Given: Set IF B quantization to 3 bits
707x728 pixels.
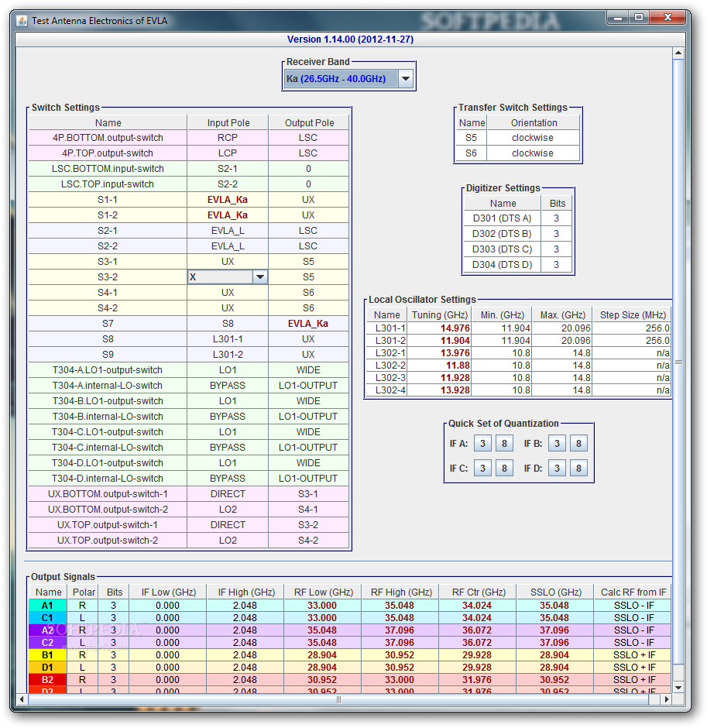Looking at the screenshot, I should tap(557, 444).
